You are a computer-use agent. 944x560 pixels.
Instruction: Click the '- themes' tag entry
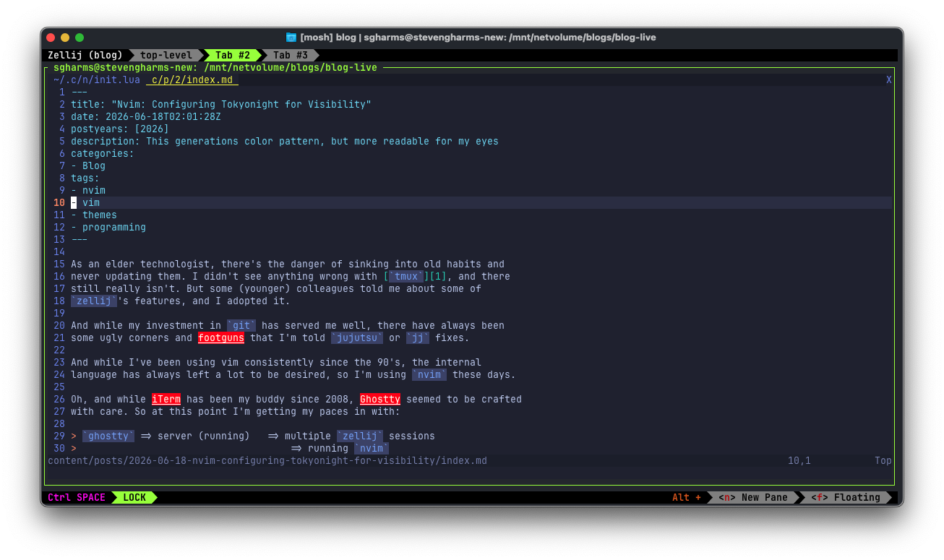(94, 215)
